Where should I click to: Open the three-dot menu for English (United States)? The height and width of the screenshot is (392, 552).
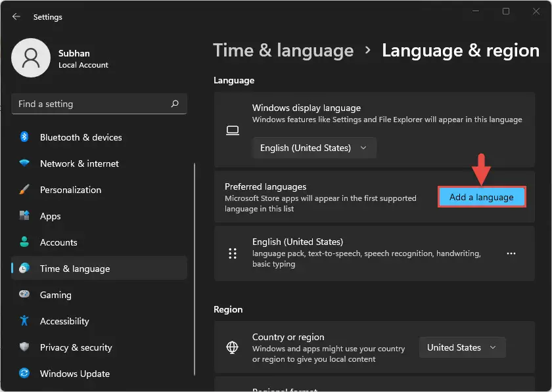coord(511,253)
